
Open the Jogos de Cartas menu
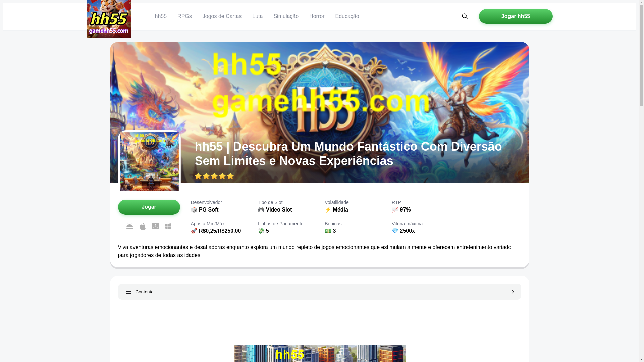point(222,16)
